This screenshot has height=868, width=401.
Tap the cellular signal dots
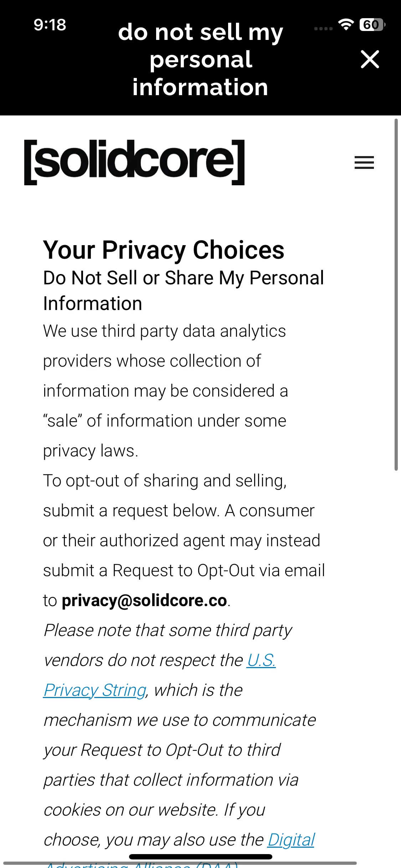pyautogui.click(x=323, y=29)
